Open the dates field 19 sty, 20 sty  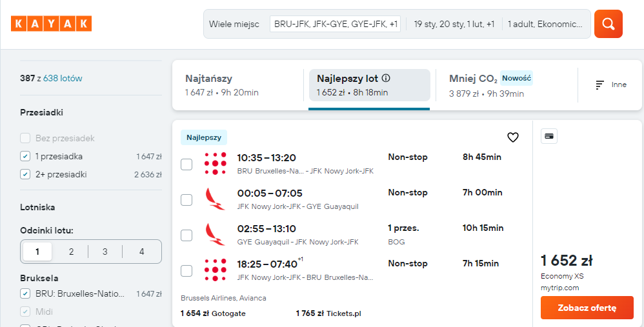coord(454,25)
